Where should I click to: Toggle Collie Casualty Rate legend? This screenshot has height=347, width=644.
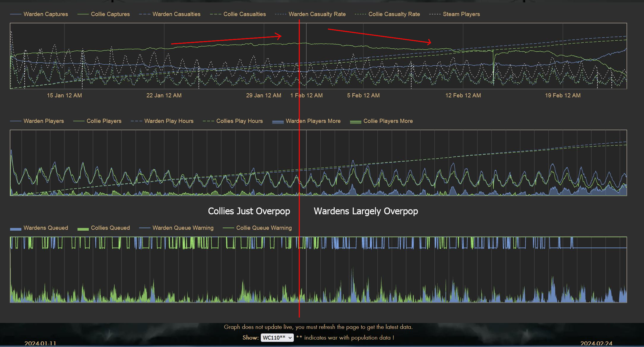pos(394,14)
